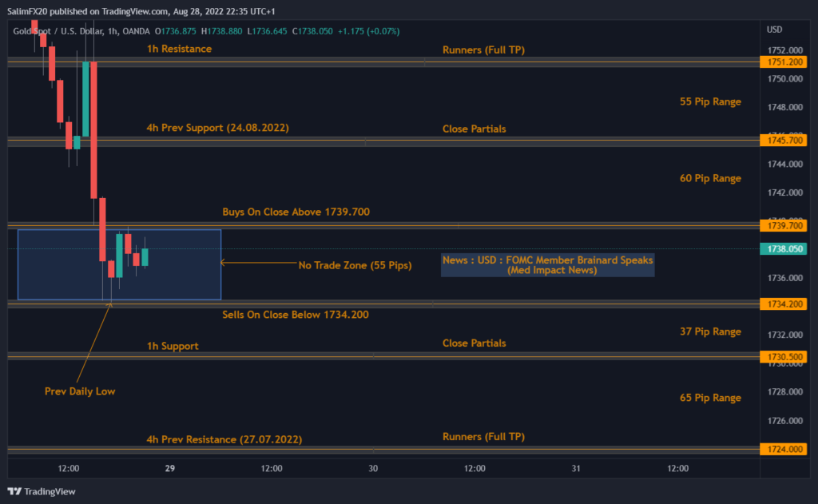Click the "No Trade Zone (55 Pips)" text
The image size is (818, 504).
coord(355,265)
